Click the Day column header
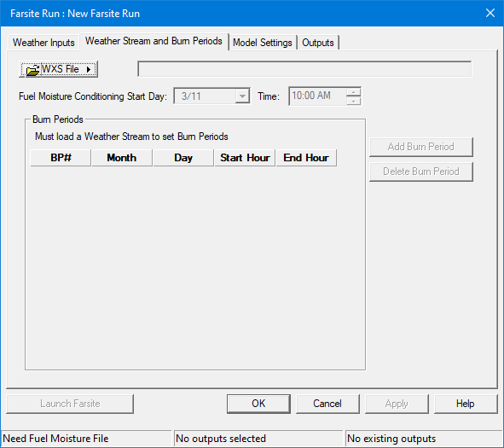 pyautogui.click(x=183, y=158)
